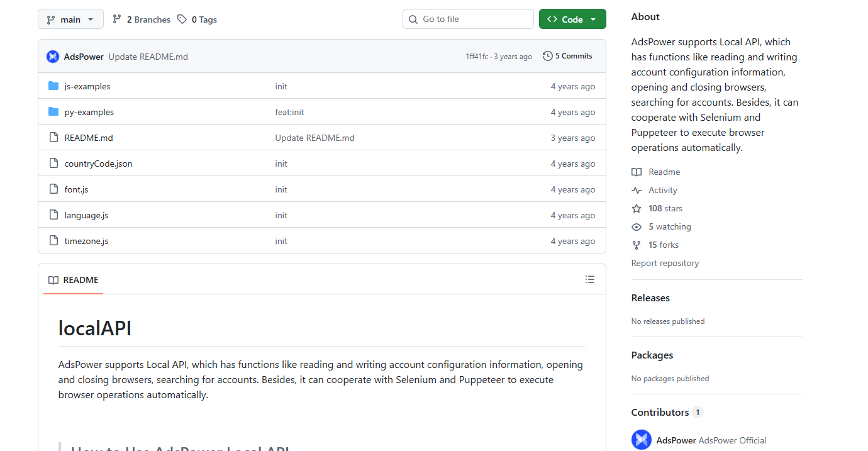Screen dimensions: 868x451
Task: Open the main branch dropdown
Action: pos(70,19)
